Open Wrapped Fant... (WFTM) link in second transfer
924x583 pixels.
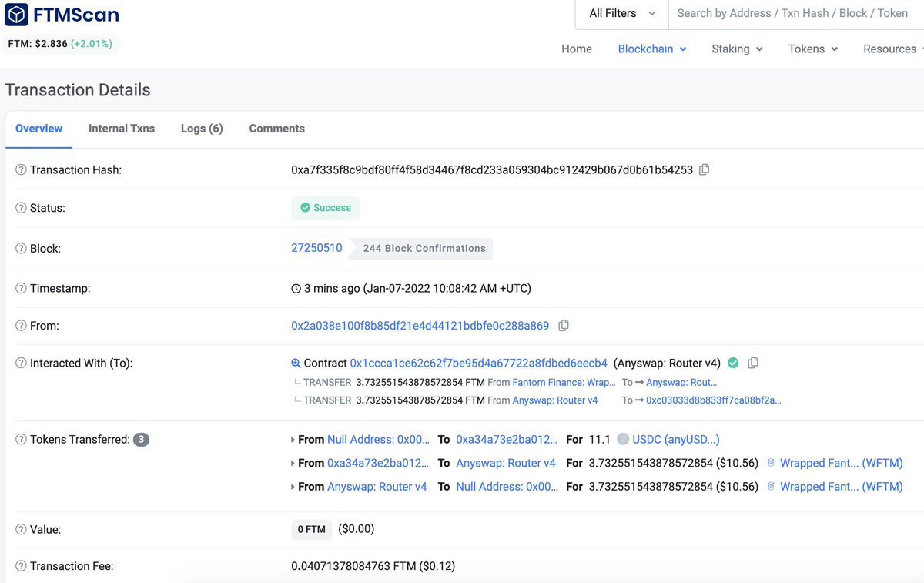pos(842,464)
